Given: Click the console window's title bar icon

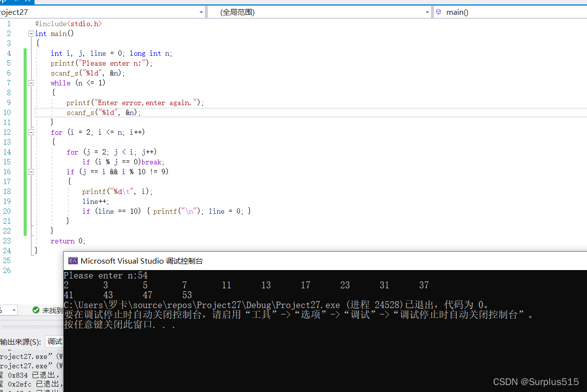Looking at the screenshot, I should (73, 261).
